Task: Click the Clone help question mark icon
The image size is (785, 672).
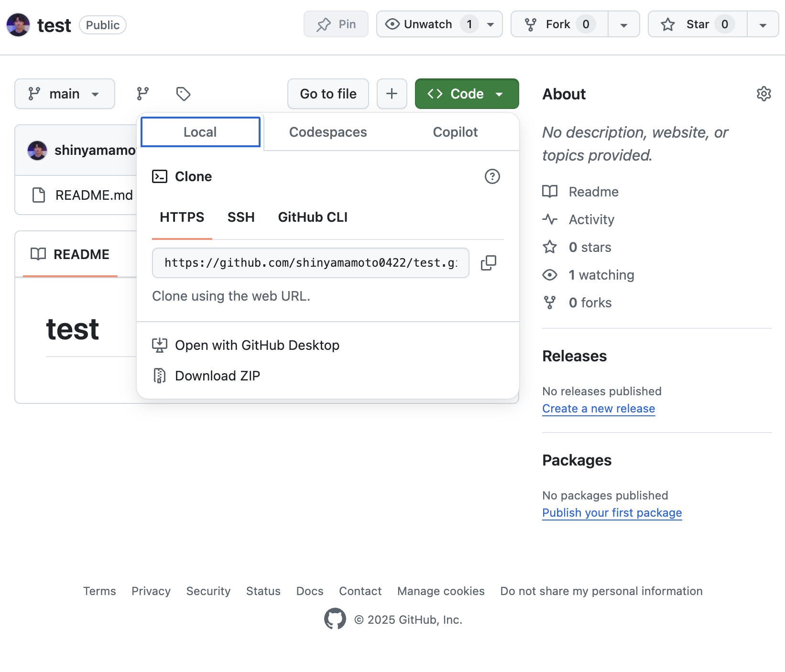Action: tap(492, 176)
